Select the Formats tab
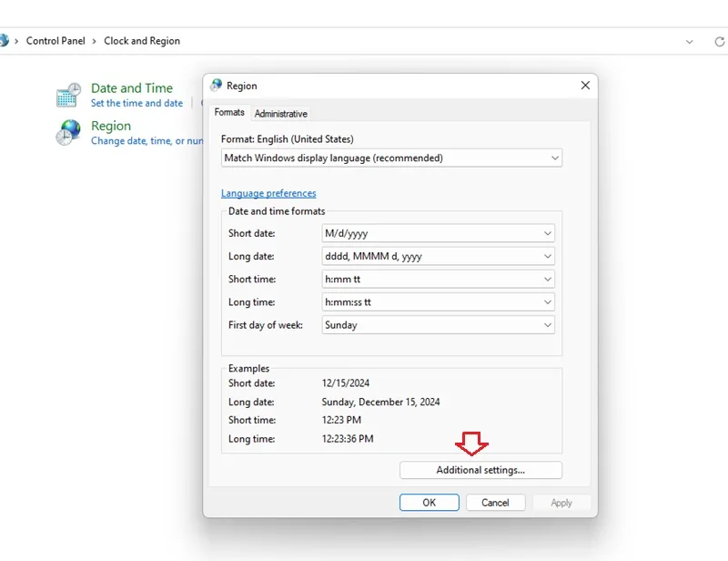 [229, 113]
